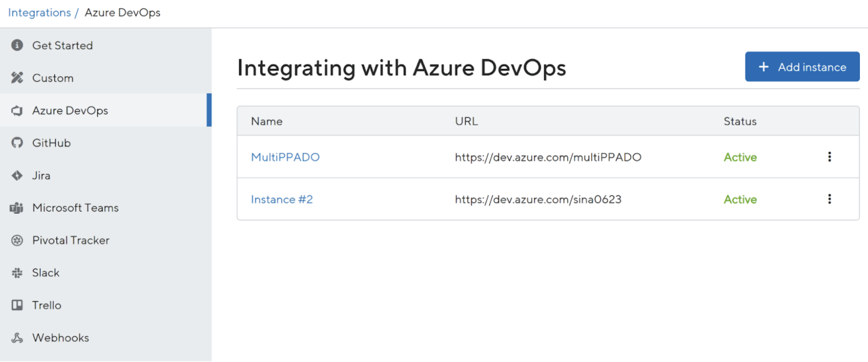Click the Slack logo icon
This screenshot has height=362, width=868.
[17, 273]
